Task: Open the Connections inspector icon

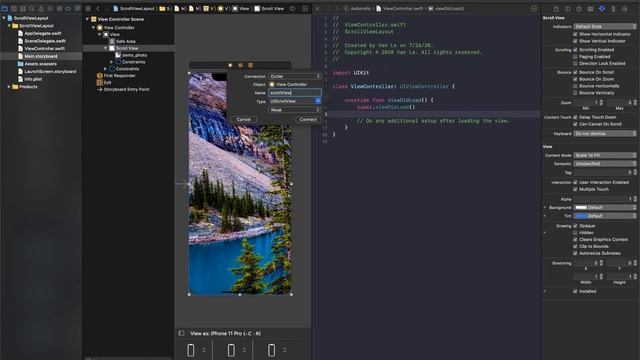Action: coord(624,9)
